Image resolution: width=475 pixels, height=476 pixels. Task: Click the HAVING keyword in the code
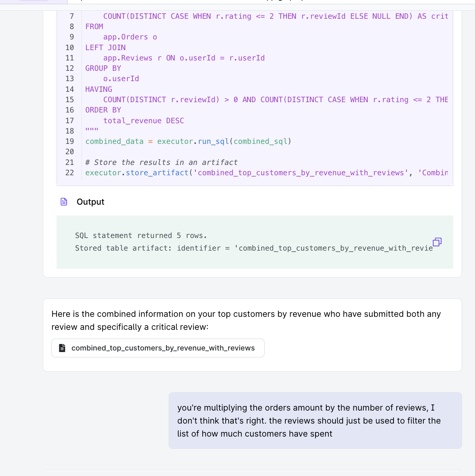click(99, 89)
